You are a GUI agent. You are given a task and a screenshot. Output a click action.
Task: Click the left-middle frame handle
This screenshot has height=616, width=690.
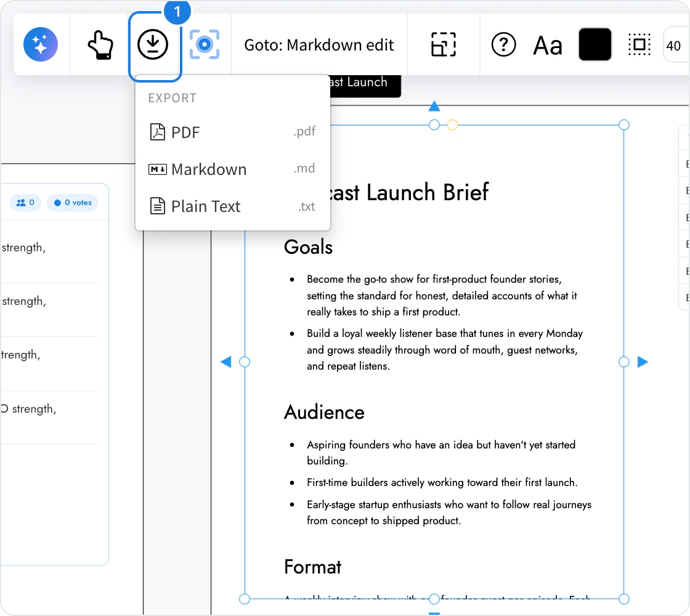pyautogui.click(x=244, y=362)
